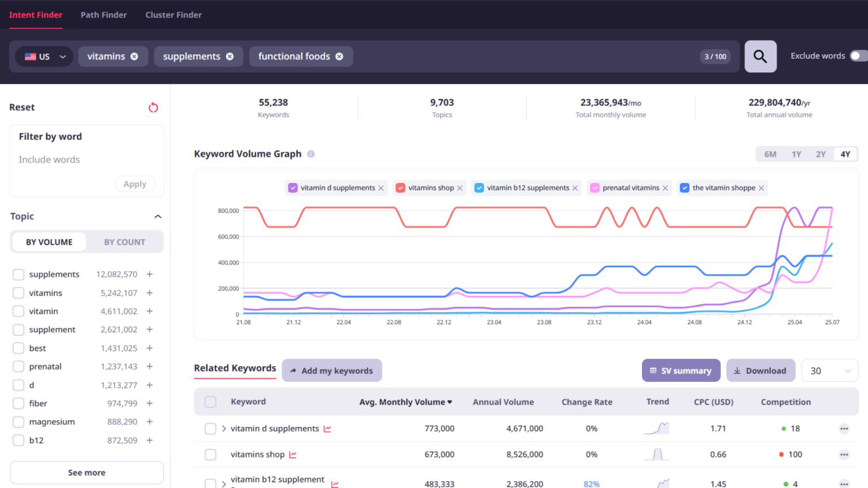The width and height of the screenshot is (868, 488).
Task: Click the See more button
Action: [86, 472]
